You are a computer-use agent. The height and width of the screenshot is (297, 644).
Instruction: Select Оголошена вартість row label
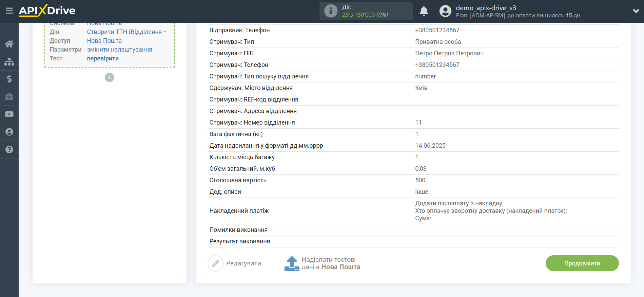coord(238,180)
